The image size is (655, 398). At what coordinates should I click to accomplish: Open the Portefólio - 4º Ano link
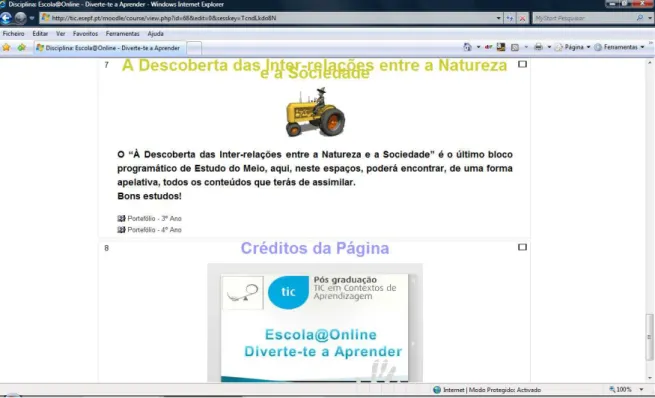pyautogui.click(x=154, y=230)
